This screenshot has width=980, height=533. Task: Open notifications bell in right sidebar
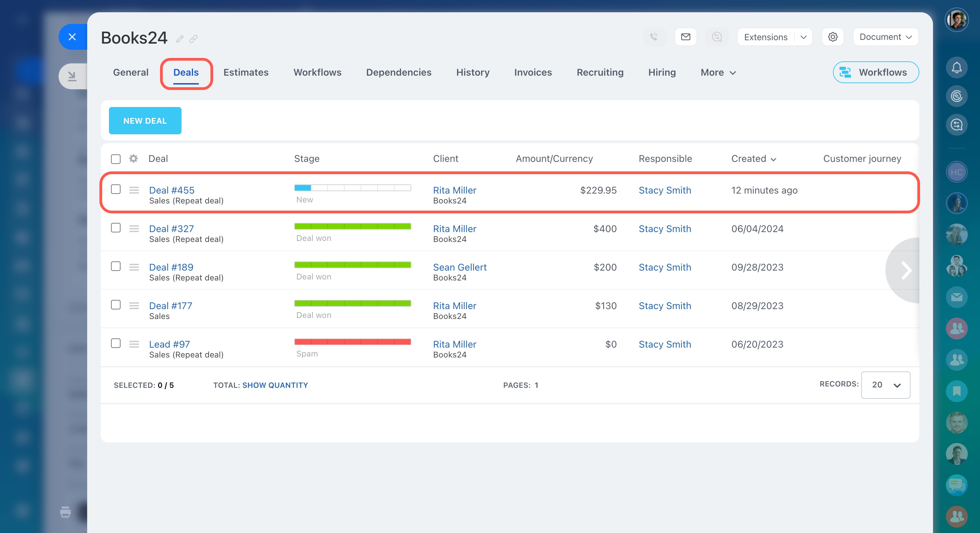[957, 68]
